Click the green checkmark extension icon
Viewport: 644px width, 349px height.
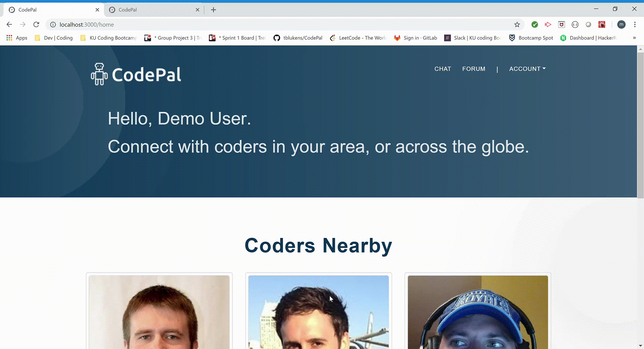535,24
